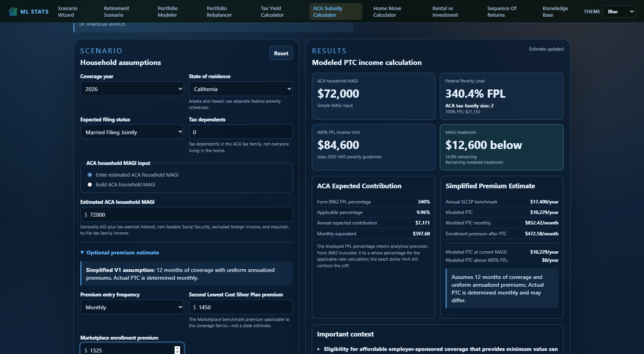Click the Applicable percentage '9.96%' value
Screen dimensions: 644x354
click(423, 212)
